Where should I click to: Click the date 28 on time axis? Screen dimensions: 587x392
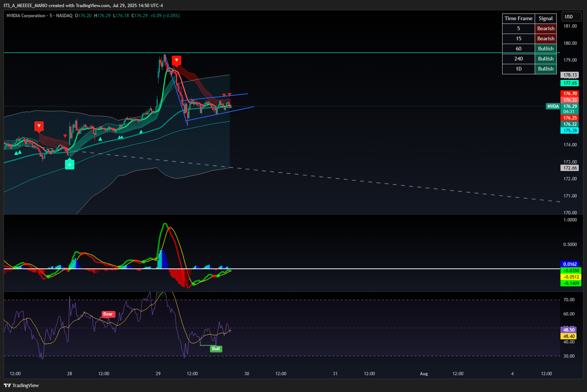69,374
